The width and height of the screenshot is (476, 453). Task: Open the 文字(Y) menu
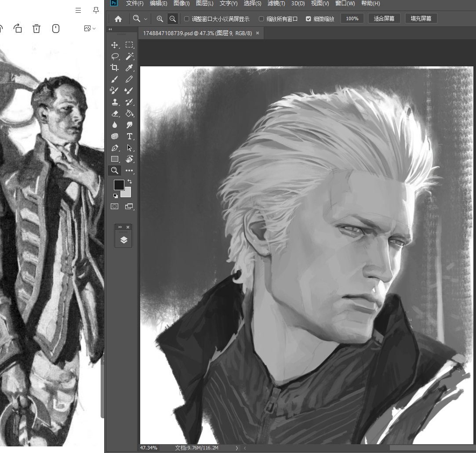click(229, 4)
